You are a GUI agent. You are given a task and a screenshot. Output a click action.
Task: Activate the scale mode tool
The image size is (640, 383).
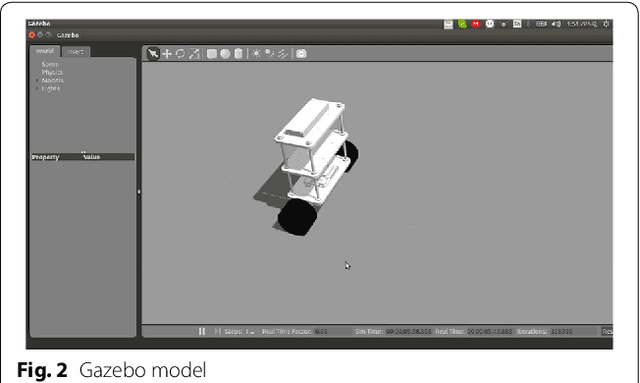click(194, 53)
